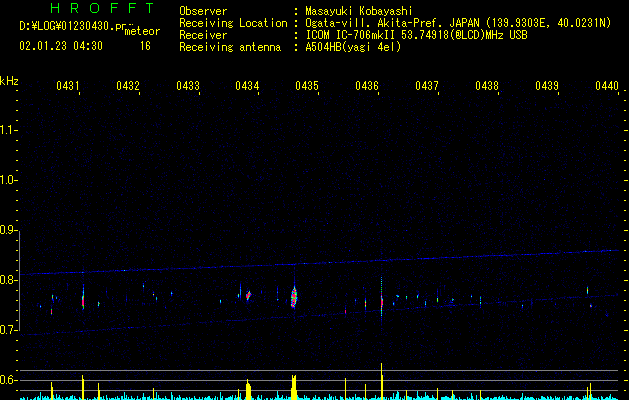Click the 0436 time marker
This screenshot has height=400, width=629.
(x=367, y=85)
